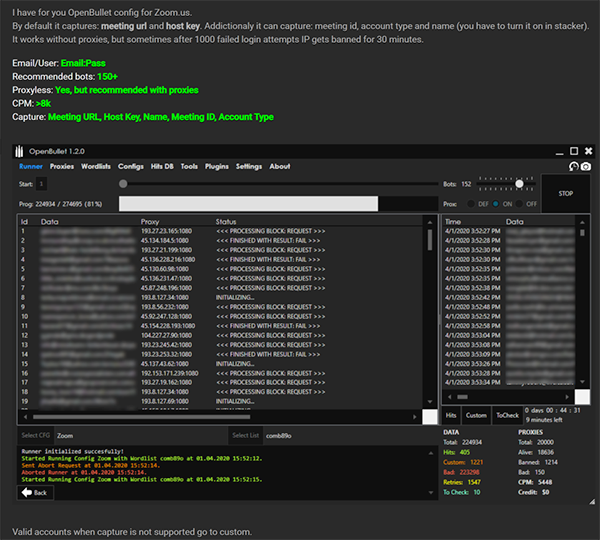
Task: Click the OpenBullet logo icon
Action: [x=19, y=152]
